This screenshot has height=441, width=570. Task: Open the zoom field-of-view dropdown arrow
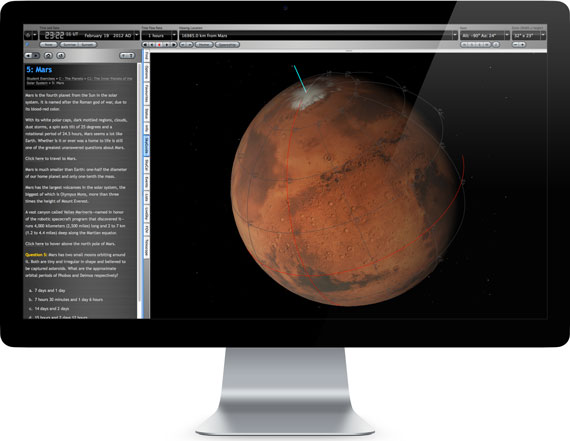pos(543,35)
